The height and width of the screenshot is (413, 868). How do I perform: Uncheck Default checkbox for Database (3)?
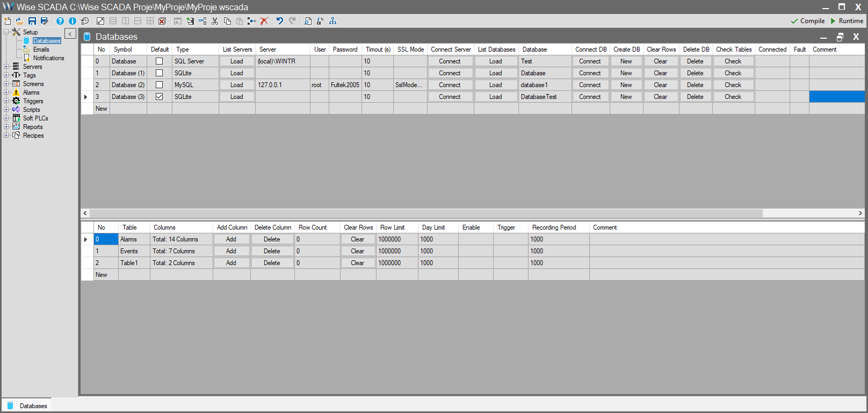click(159, 97)
